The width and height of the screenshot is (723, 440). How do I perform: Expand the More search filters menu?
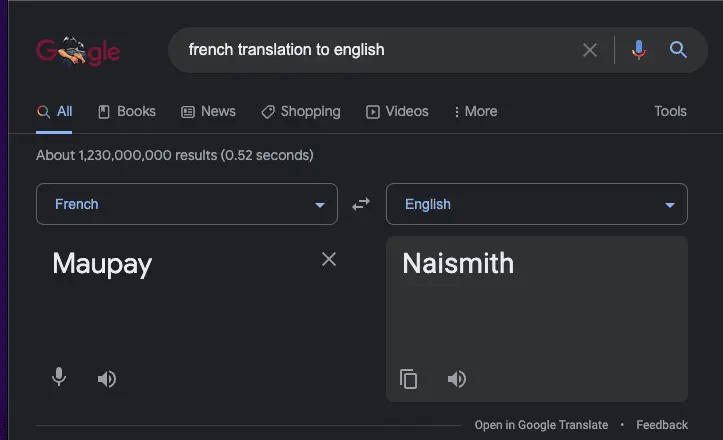[x=475, y=111]
